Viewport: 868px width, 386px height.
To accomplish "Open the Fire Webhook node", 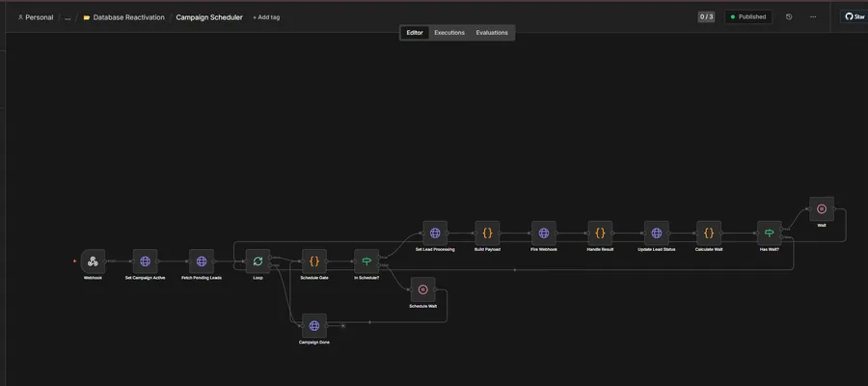I will tap(544, 234).
